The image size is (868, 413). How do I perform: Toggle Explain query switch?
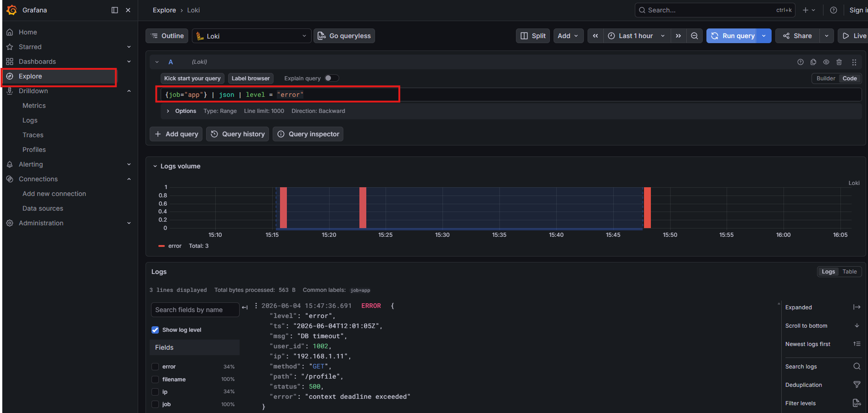(x=332, y=78)
